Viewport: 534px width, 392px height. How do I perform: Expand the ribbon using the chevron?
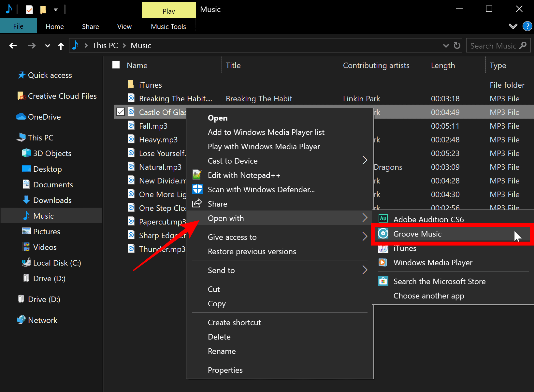513,26
